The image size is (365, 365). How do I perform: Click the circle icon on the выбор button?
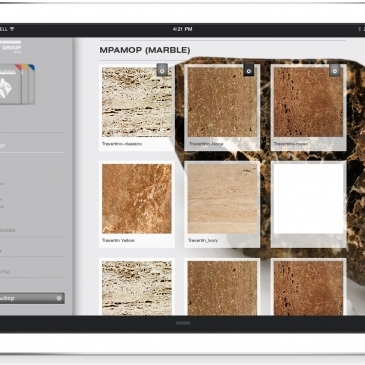coord(59,298)
